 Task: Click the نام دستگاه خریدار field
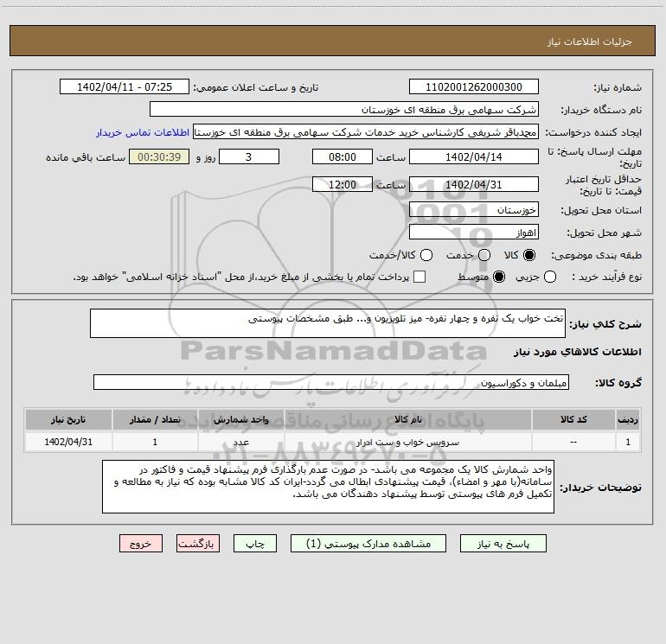344,110
